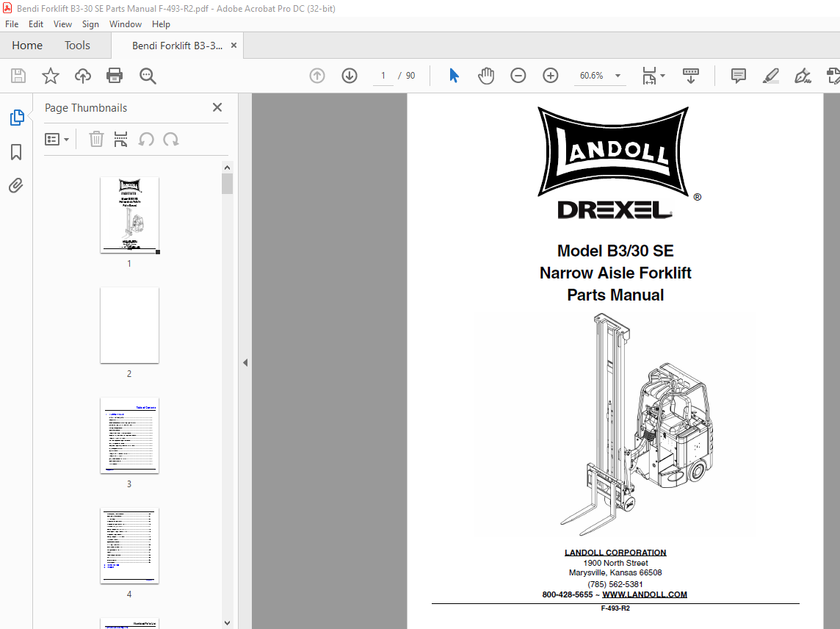840x629 pixels.
Task: Rotate page counterclockwise in thumbnails
Action: [145, 140]
